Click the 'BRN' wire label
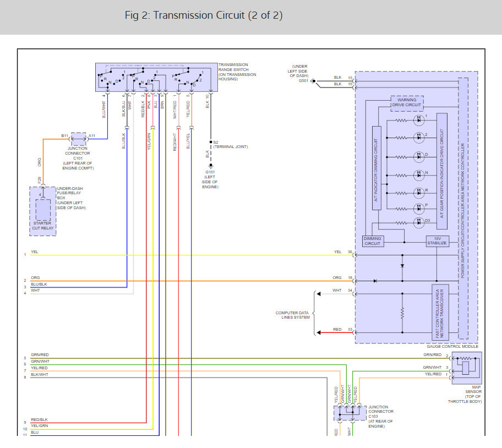Image resolution: width=502 pixels, height=448 pixels. [x=162, y=105]
